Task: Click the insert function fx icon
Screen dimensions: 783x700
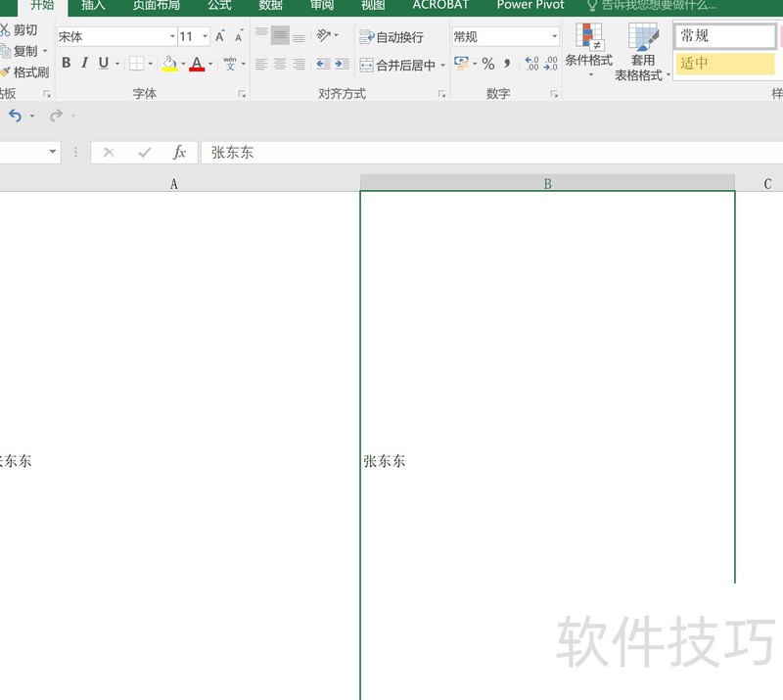Action: [x=179, y=153]
